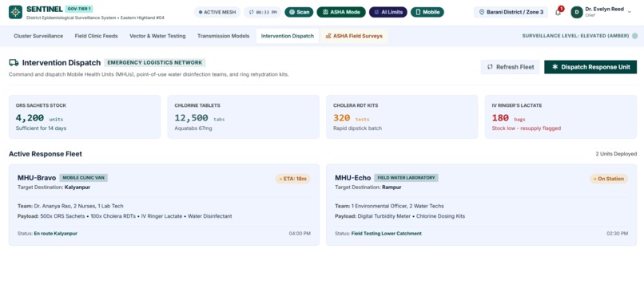This screenshot has height=292, width=644.
Task: Click the 04:00 PM timestamp
Action: [300, 233]
